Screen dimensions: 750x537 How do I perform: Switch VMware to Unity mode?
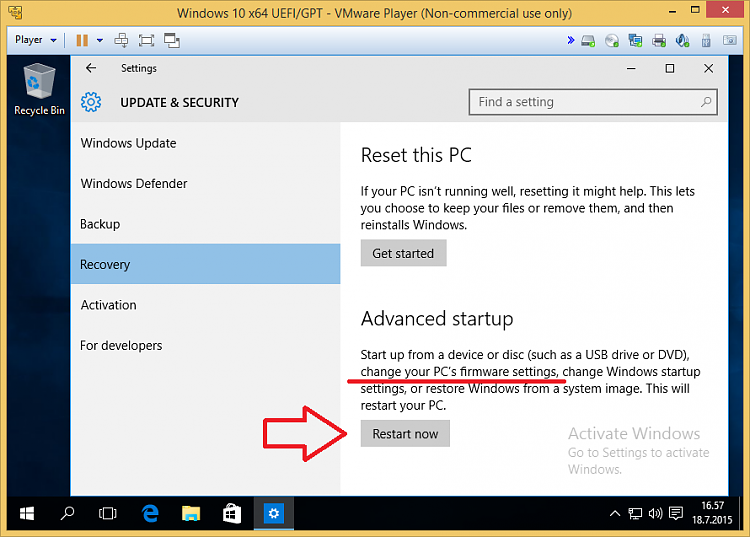click(x=172, y=40)
